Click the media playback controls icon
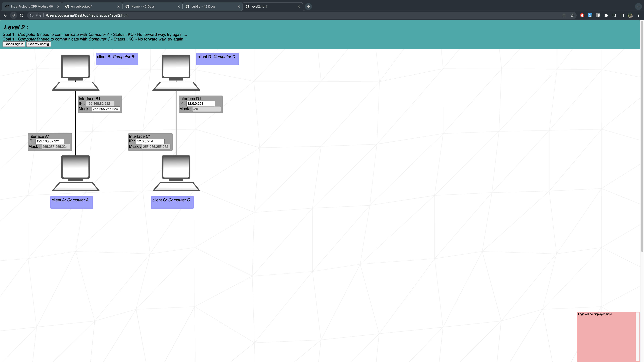 click(614, 15)
